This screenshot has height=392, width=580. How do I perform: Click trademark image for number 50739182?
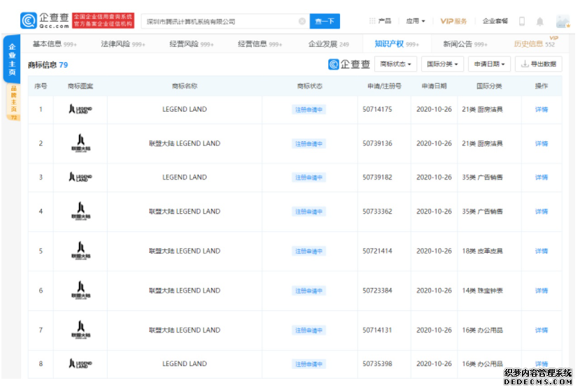coord(80,177)
